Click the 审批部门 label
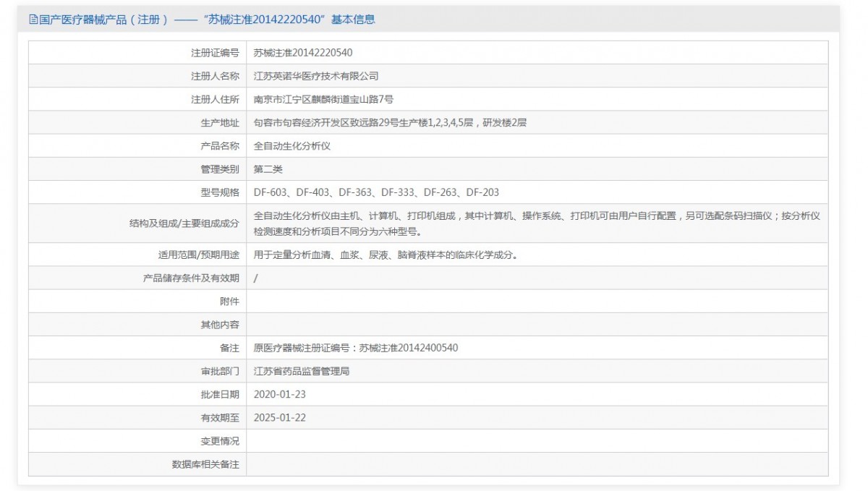868x491 pixels. tap(220, 372)
